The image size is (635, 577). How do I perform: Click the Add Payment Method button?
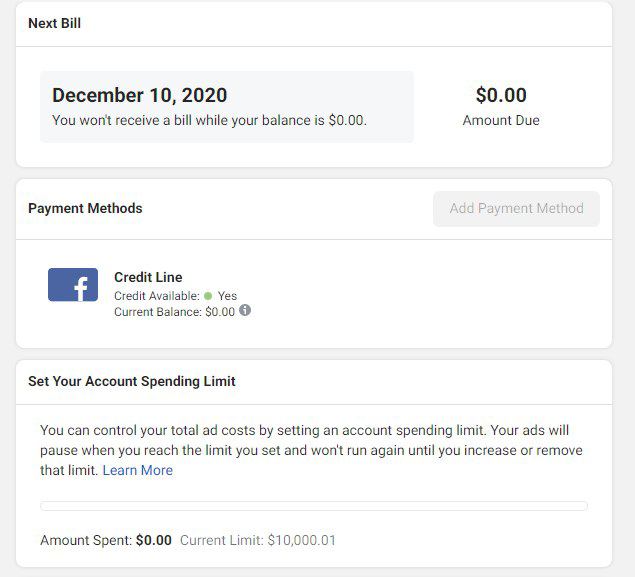pyautogui.click(x=516, y=209)
